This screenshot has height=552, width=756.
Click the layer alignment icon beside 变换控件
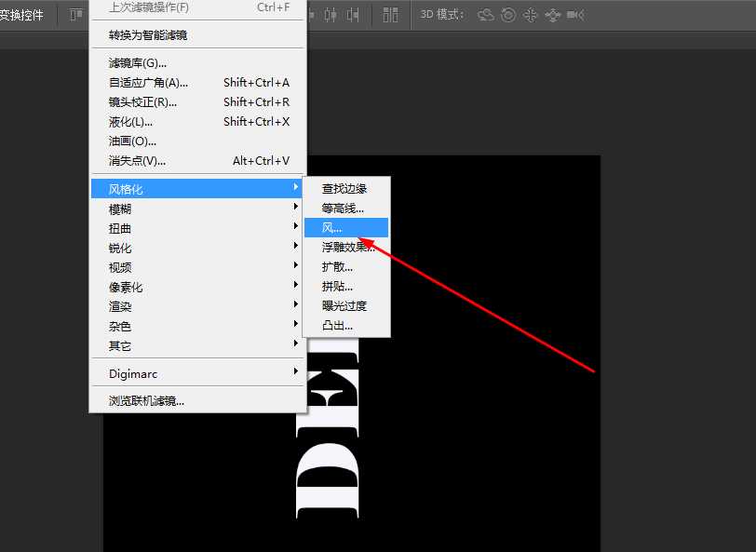[76, 14]
